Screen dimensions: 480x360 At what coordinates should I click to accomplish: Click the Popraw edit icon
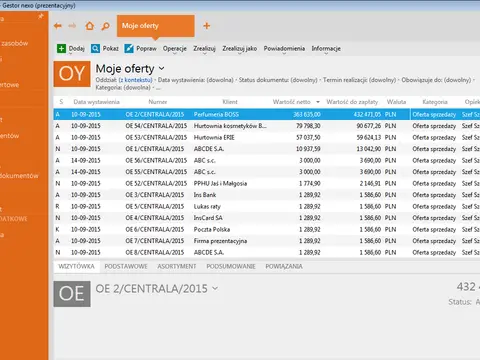[129, 49]
